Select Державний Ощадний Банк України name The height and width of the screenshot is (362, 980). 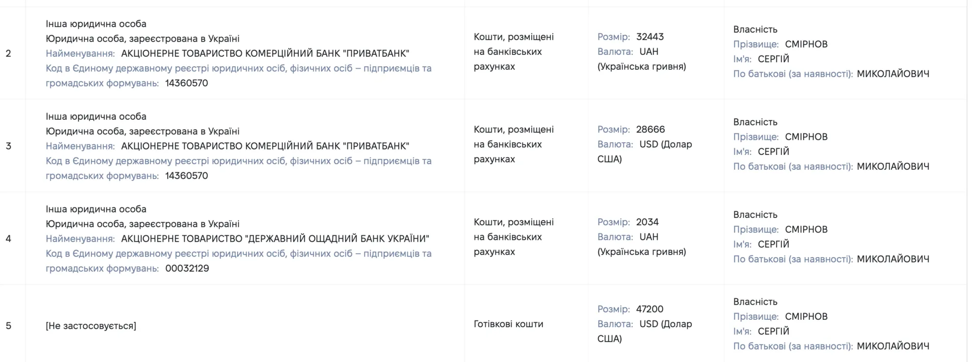275,239
